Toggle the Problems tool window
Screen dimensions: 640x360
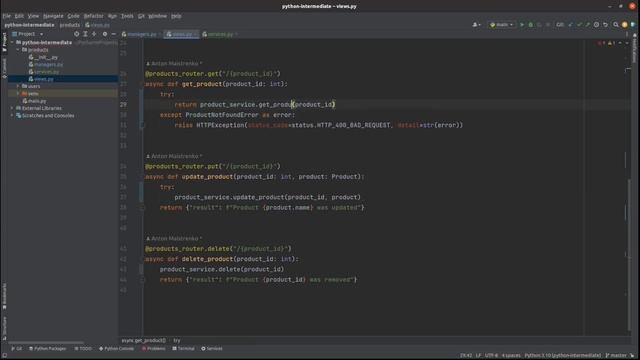pos(154,349)
